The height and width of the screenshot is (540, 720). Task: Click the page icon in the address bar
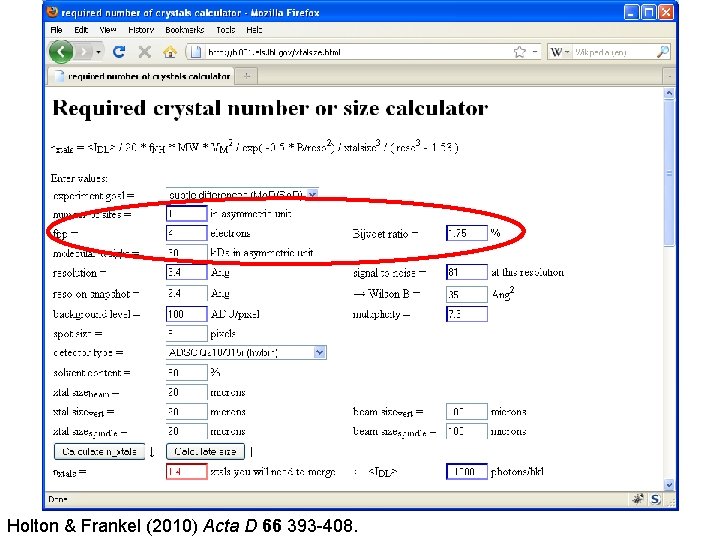196,52
